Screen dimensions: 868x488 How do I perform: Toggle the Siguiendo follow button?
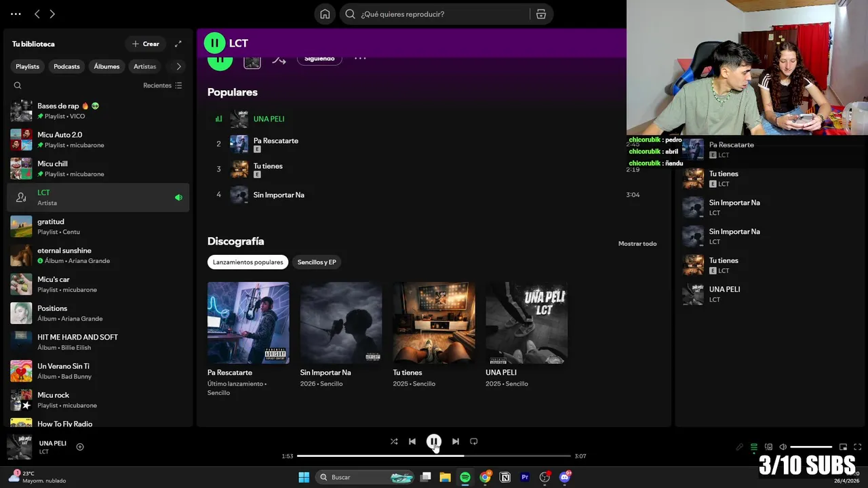coord(319,59)
